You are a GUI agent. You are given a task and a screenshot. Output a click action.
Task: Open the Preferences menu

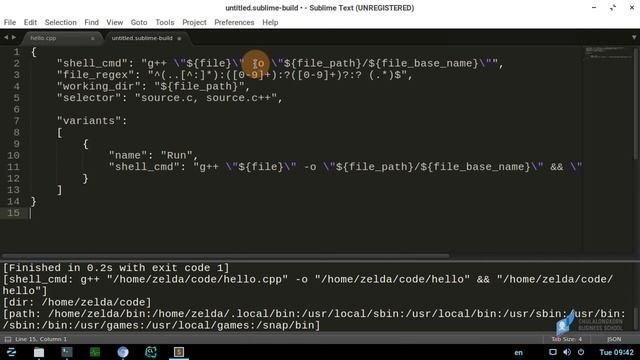234,22
